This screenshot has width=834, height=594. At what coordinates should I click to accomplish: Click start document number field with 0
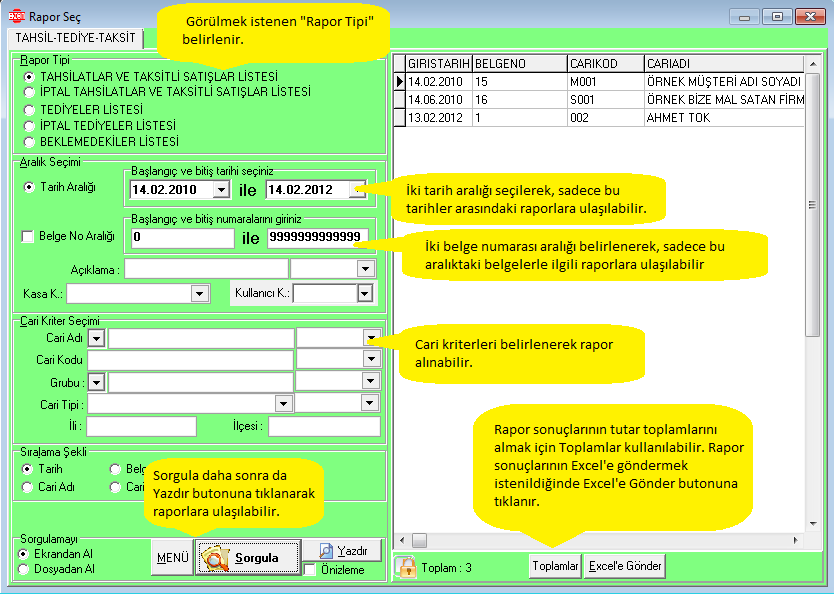[x=182, y=237]
